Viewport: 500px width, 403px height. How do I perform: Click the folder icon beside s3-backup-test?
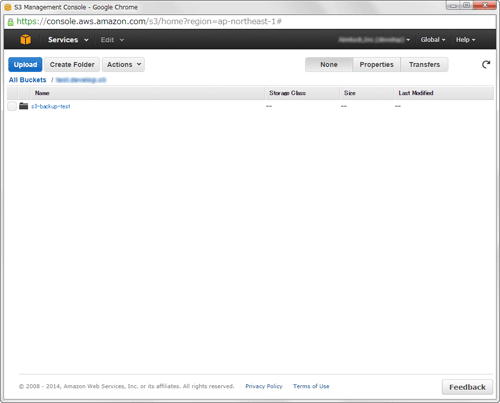[23, 106]
